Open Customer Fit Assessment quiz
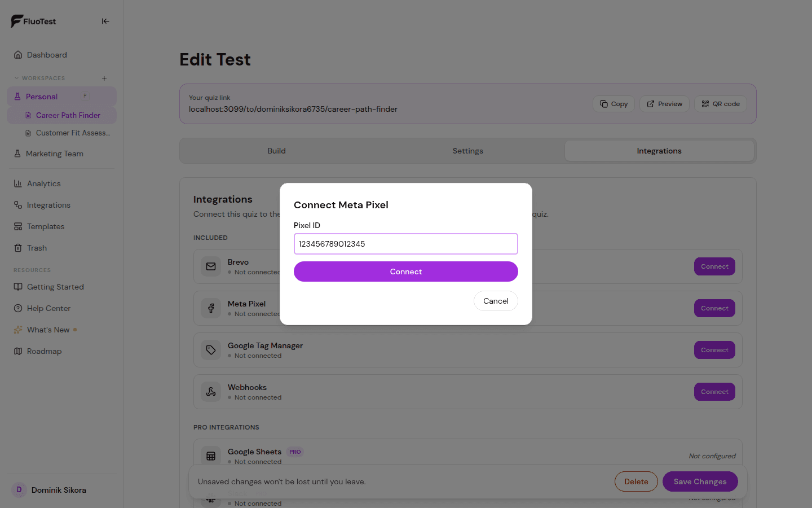The height and width of the screenshot is (508, 812). (x=68, y=133)
